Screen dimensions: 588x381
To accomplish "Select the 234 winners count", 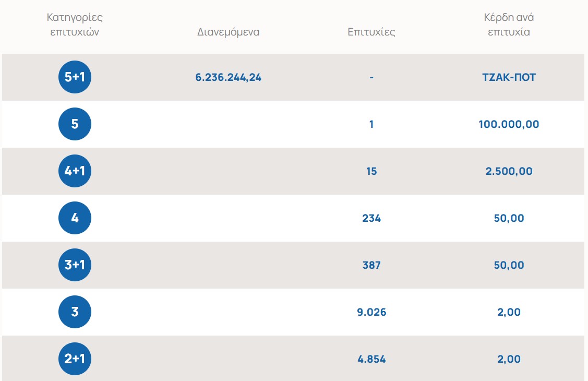I will [x=371, y=218].
